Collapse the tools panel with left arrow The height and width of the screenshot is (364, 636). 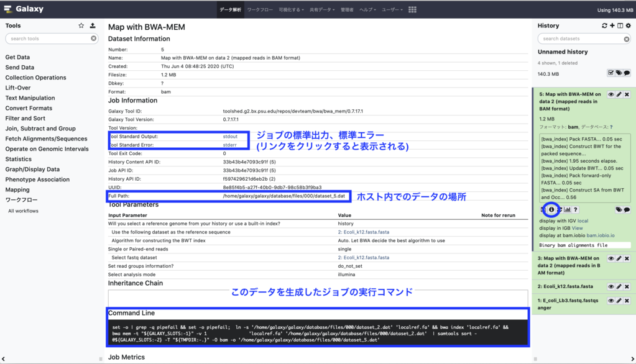(4, 359)
